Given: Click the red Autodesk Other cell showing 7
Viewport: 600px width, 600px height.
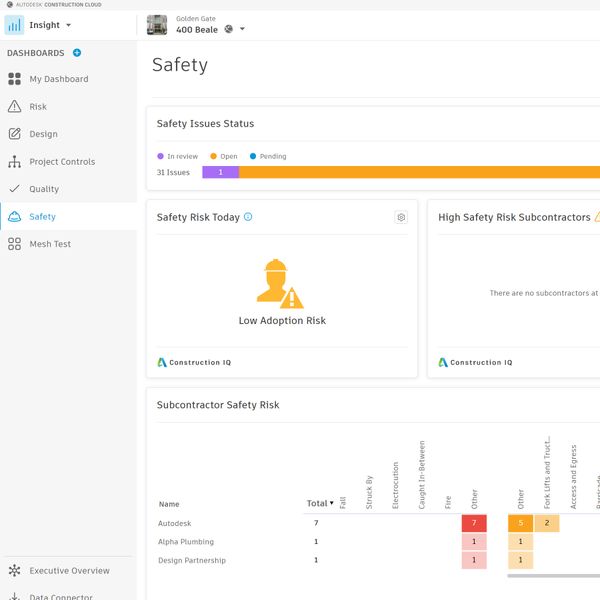Looking at the screenshot, I should pyautogui.click(x=474, y=523).
